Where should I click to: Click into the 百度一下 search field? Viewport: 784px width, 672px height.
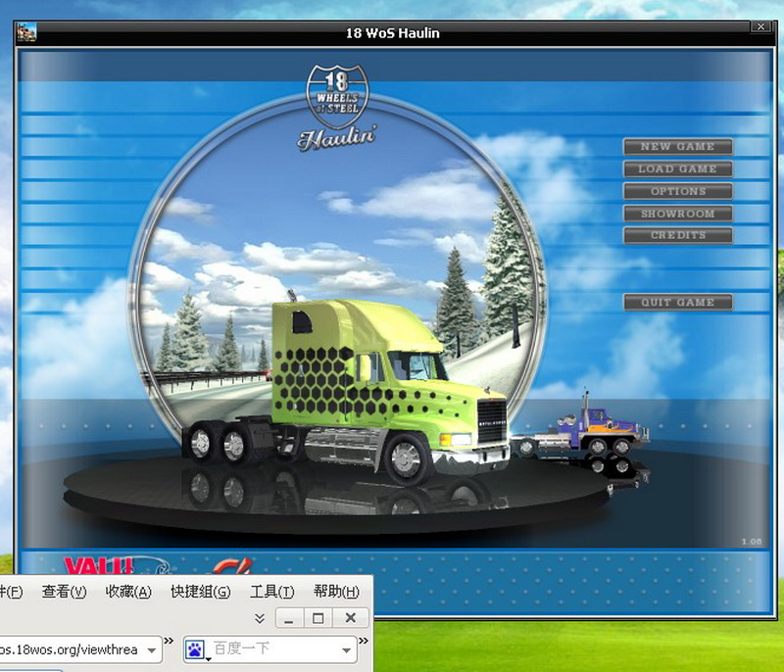pyautogui.click(x=274, y=648)
